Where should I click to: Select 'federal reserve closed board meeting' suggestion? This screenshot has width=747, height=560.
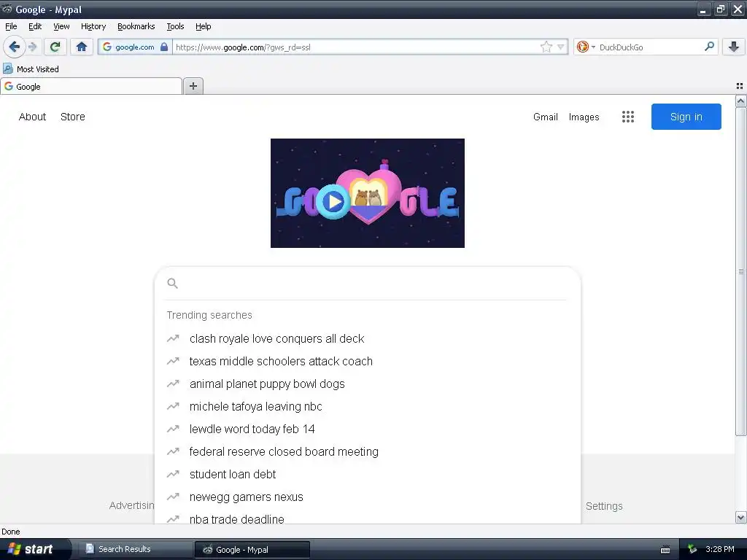point(368,452)
